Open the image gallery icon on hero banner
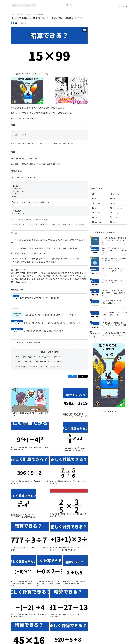This screenshot has width=138, height=644. pos(84,30)
